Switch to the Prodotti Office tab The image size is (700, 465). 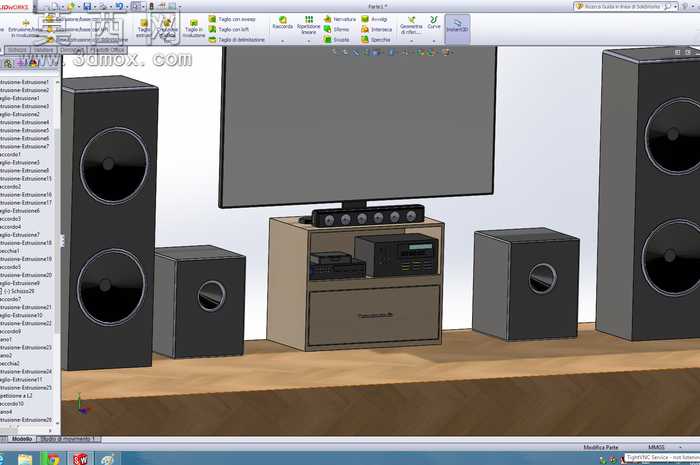[107, 50]
